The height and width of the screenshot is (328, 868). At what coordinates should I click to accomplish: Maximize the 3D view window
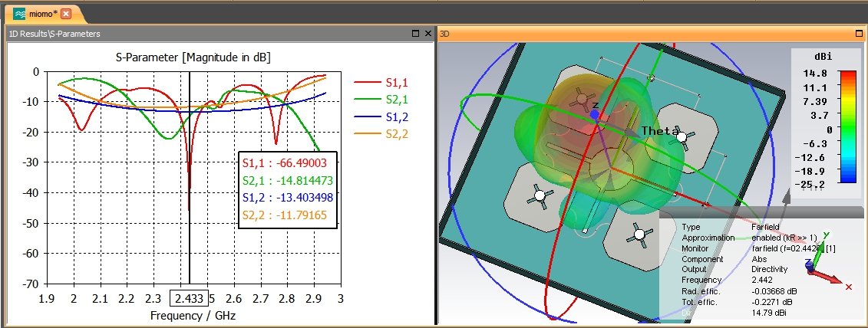coord(860,34)
